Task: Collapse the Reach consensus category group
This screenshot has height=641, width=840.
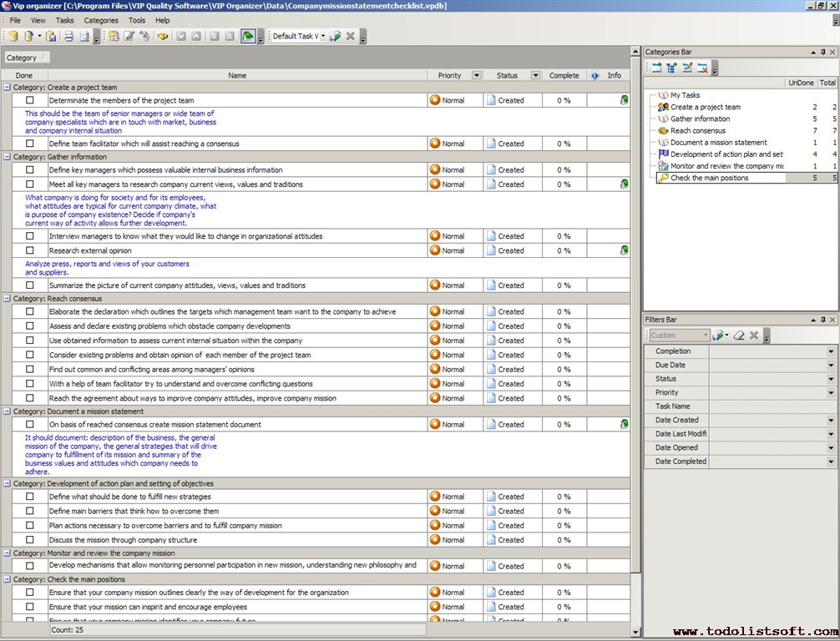Action: [x=8, y=299]
